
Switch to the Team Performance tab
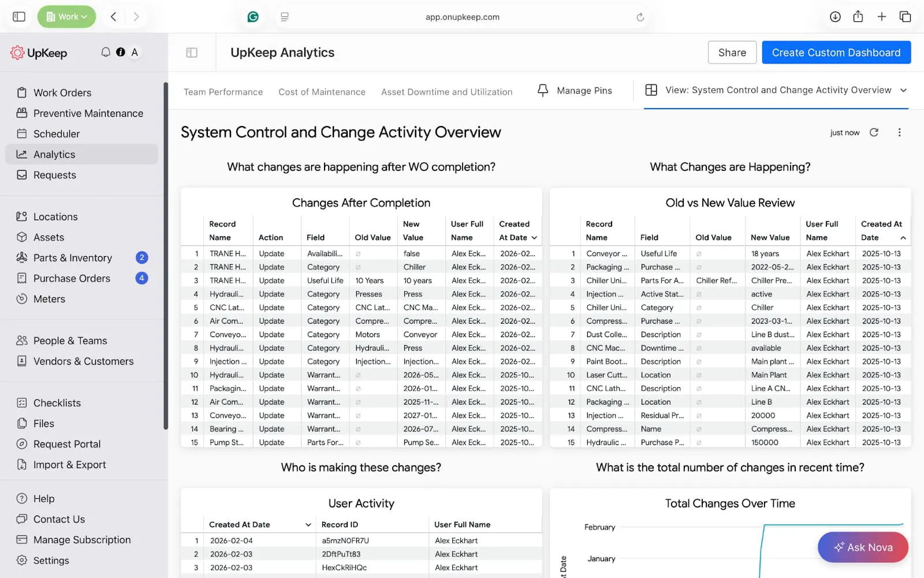(x=223, y=92)
